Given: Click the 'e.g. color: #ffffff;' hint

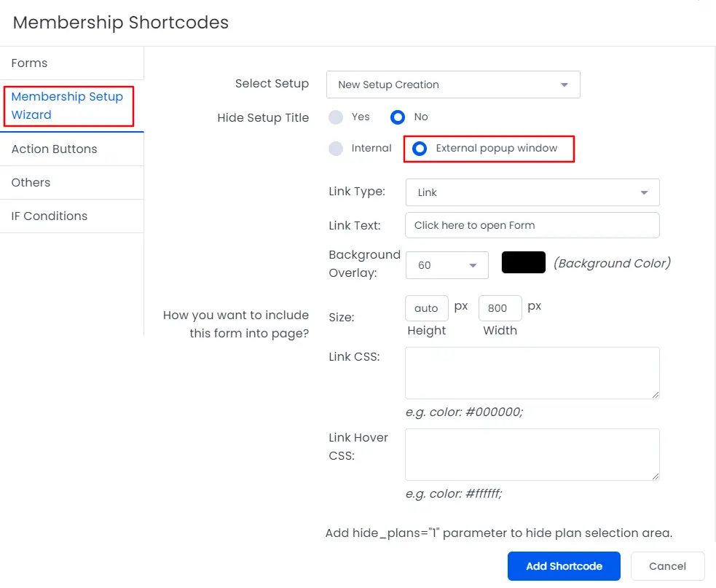Looking at the screenshot, I should (454, 494).
